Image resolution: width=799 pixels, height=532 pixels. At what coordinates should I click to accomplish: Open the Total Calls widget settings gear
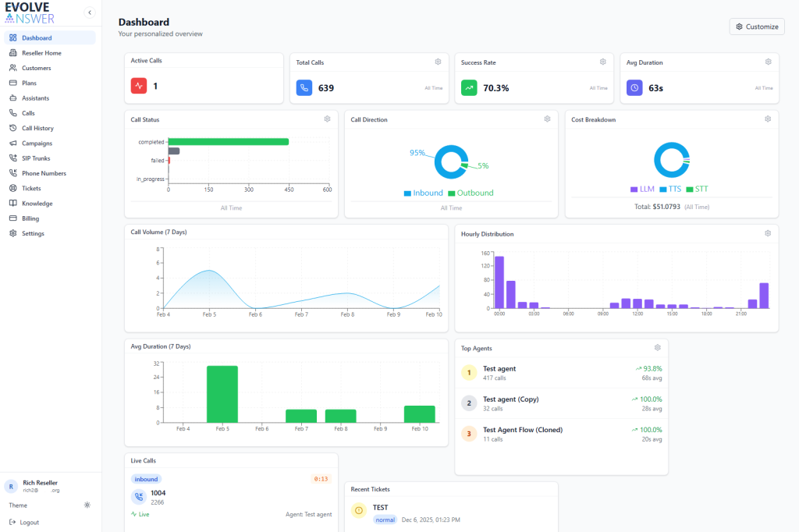[x=438, y=62]
